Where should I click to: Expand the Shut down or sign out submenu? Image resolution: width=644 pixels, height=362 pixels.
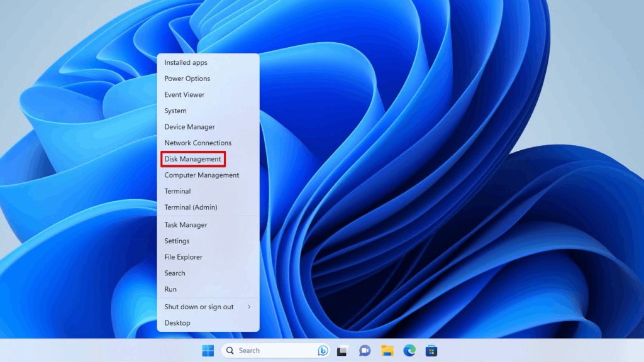click(x=200, y=307)
